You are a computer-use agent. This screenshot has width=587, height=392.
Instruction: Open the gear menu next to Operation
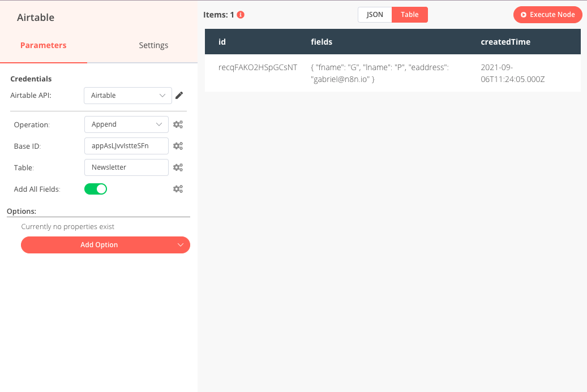click(x=178, y=124)
